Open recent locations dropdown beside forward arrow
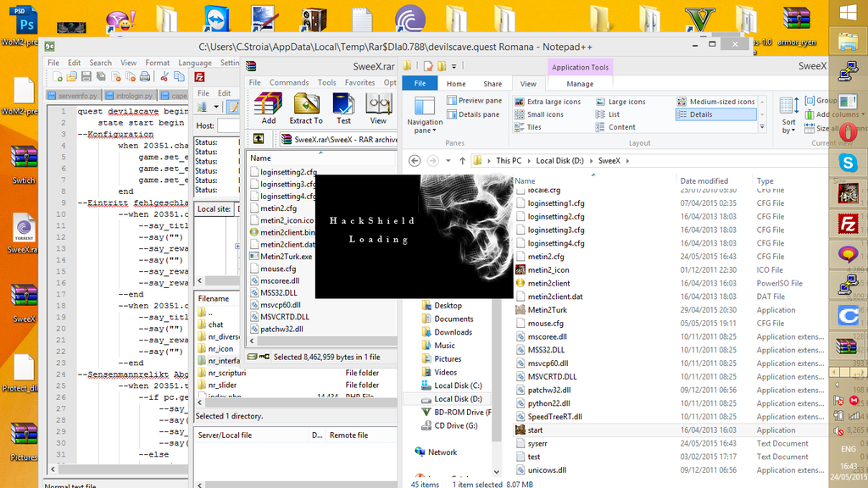Image resolution: width=868 pixels, height=488 pixels. point(448,161)
